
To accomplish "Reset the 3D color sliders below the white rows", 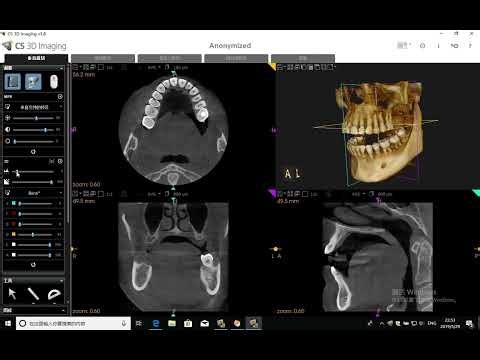I will (33, 265).
